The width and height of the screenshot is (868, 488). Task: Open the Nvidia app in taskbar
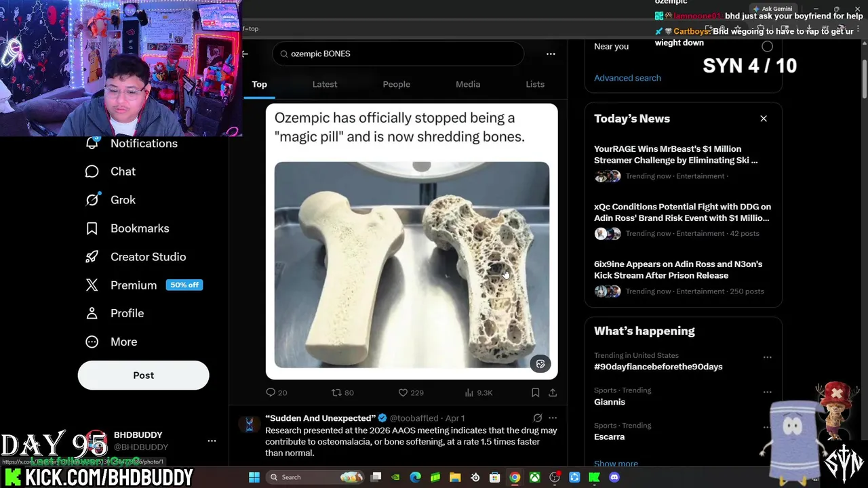(x=396, y=477)
